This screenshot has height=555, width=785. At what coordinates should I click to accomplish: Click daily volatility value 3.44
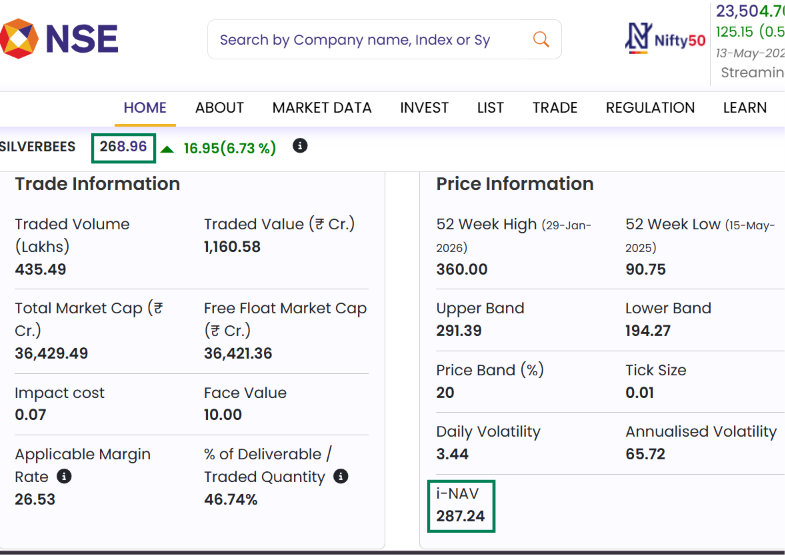pyautogui.click(x=452, y=454)
